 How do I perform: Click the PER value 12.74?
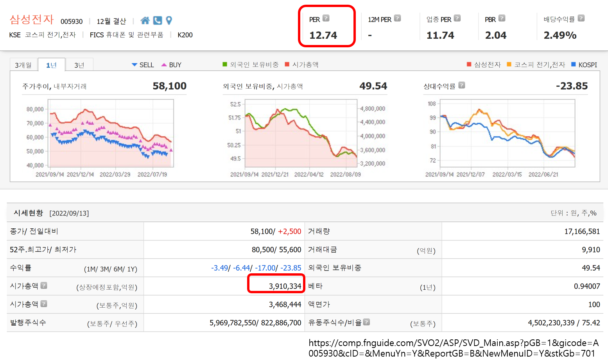(x=323, y=35)
